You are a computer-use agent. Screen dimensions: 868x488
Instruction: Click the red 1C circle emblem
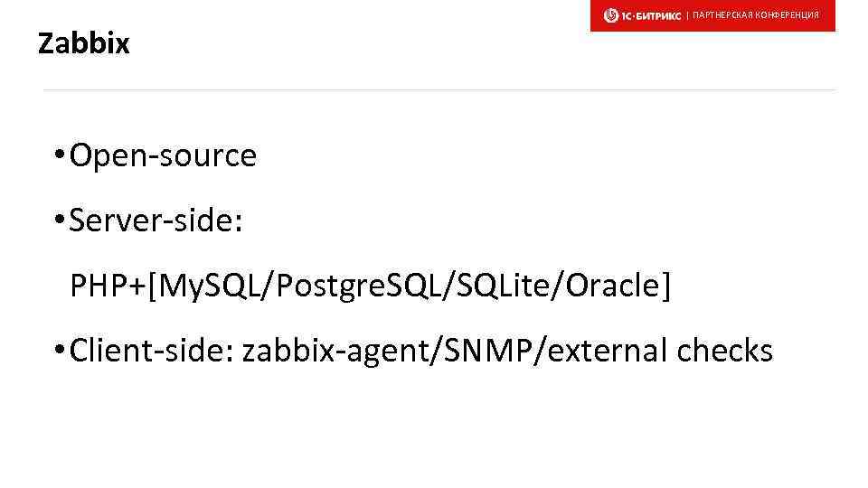click(x=611, y=15)
